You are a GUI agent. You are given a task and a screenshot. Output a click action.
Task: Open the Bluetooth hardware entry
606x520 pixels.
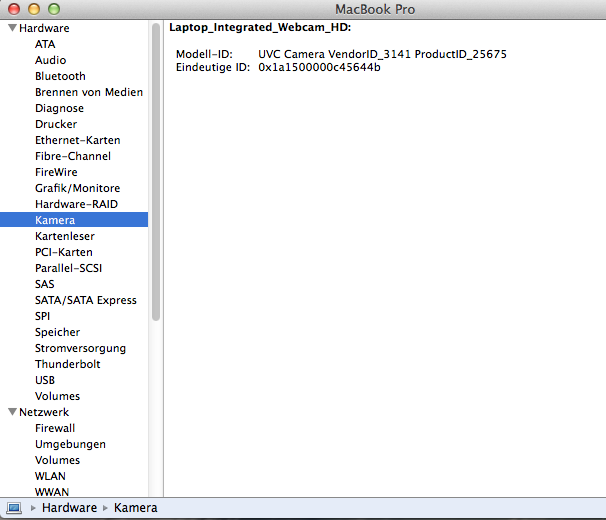point(60,76)
